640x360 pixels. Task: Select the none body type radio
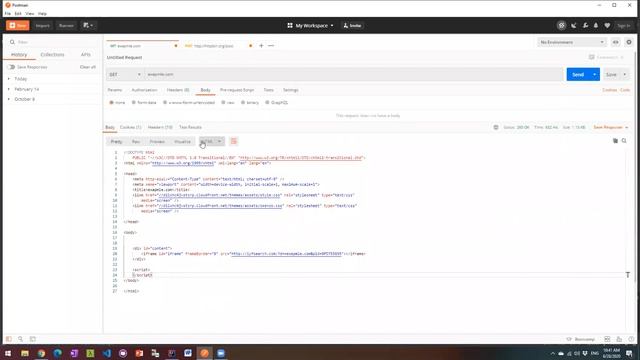(111, 102)
